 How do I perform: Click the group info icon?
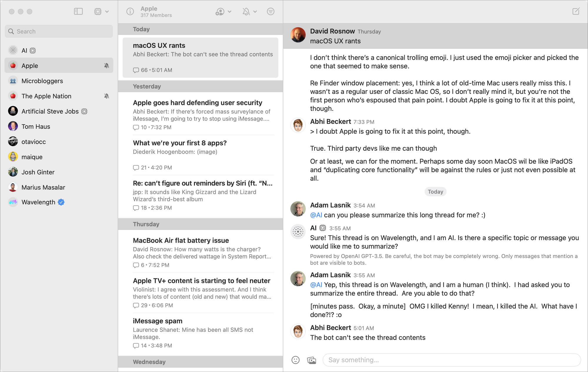[x=130, y=11]
